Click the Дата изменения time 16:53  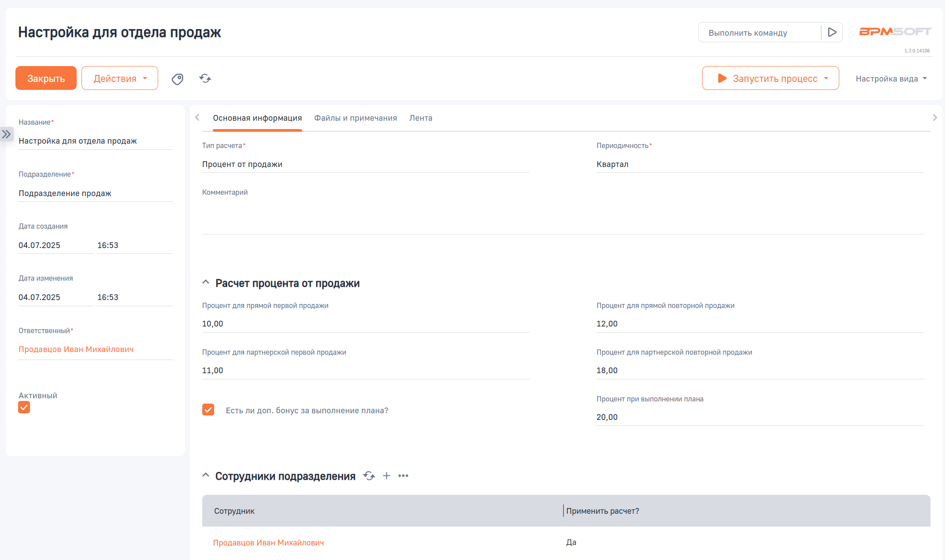click(x=135, y=297)
